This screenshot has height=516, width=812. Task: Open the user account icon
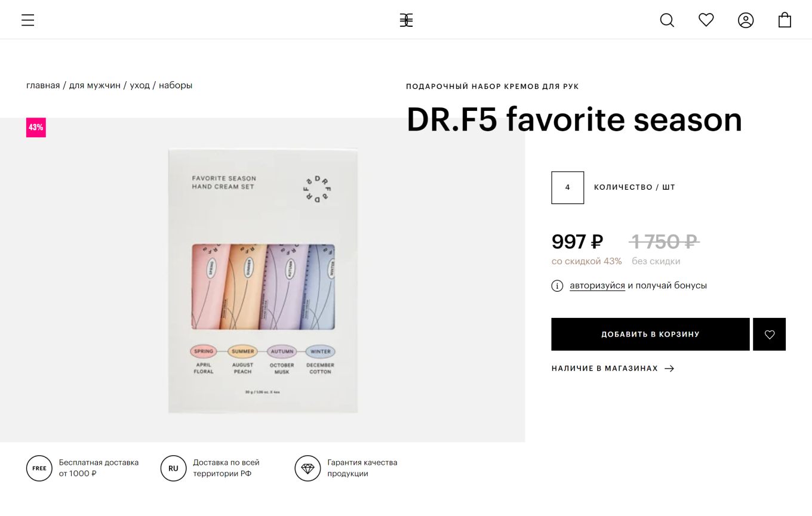pyautogui.click(x=746, y=20)
